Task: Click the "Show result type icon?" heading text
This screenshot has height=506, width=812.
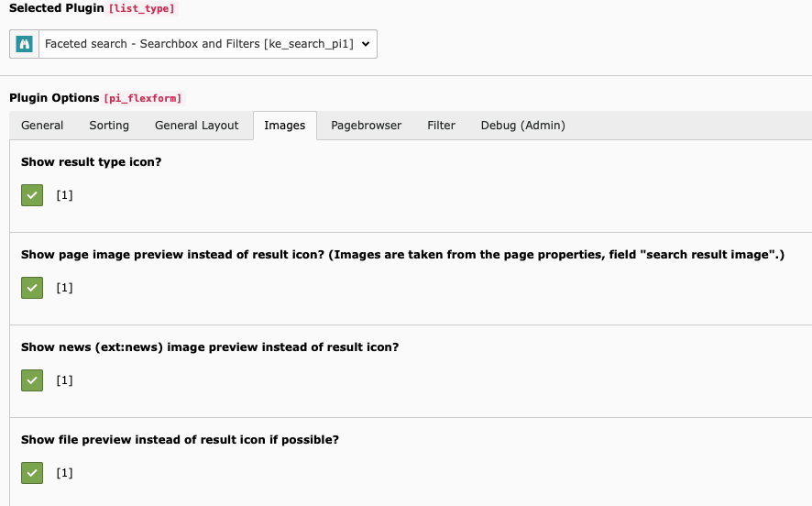Action: pyautogui.click(x=91, y=162)
